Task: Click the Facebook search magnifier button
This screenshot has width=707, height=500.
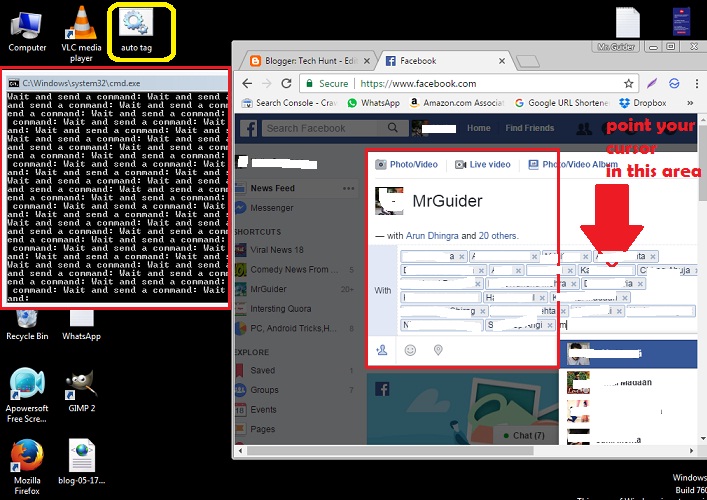Action: point(392,128)
